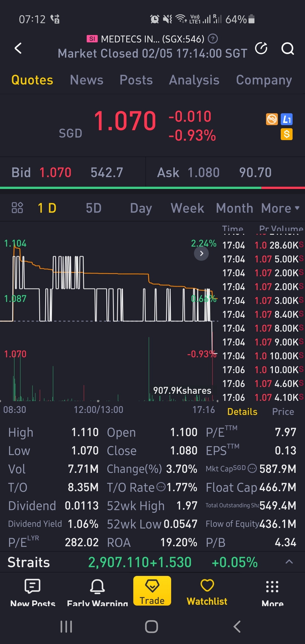Tap the 907.9Kshares volume label
Image resolution: width=305 pixels, height=644 pixels.
click(x=182, y=390)
